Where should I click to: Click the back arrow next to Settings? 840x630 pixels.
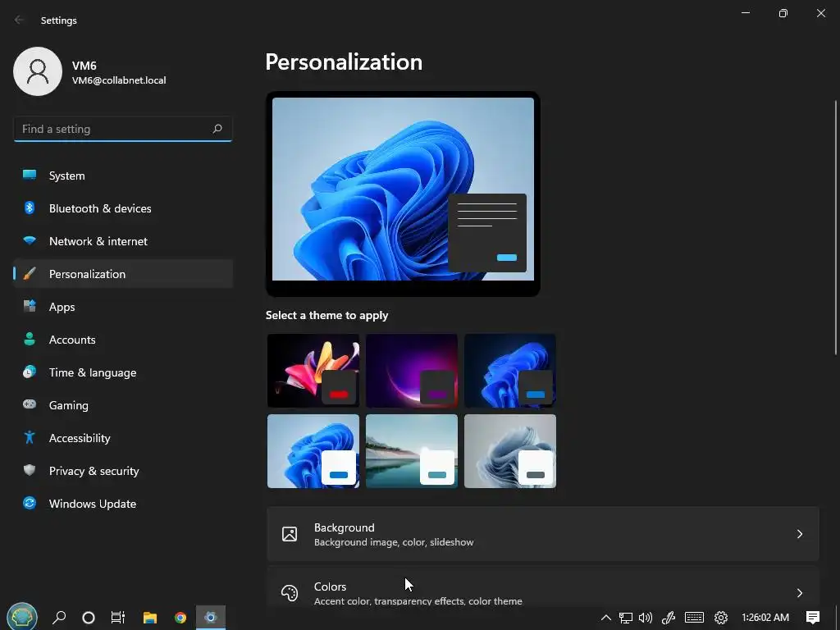point(20,20)
